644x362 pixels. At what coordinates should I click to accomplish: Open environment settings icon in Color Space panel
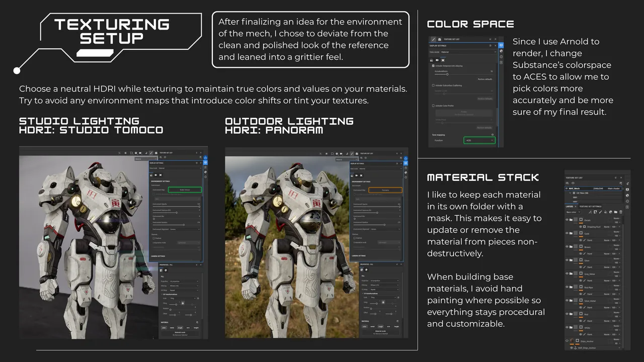[x=431, y=60]
